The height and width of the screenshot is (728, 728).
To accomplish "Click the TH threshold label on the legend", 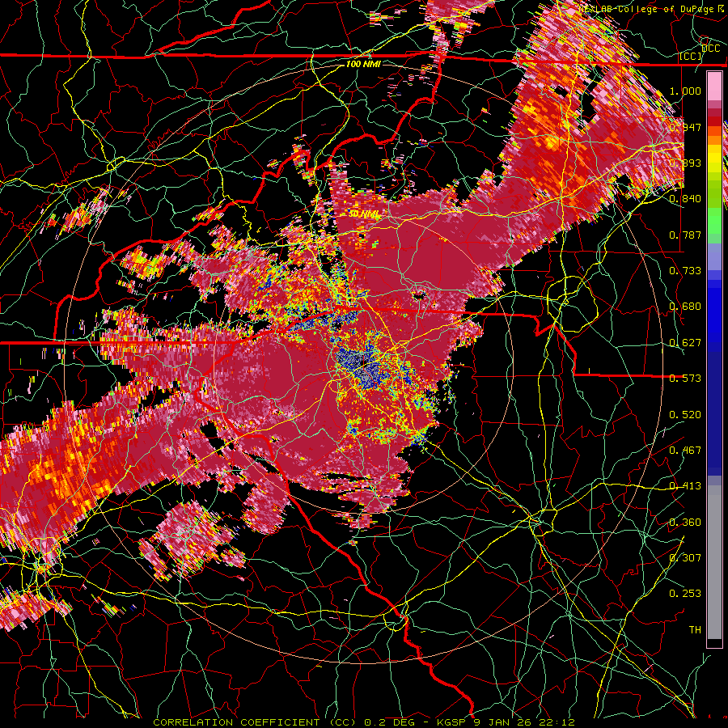I will pyautogui.click(x=695, y=629).
